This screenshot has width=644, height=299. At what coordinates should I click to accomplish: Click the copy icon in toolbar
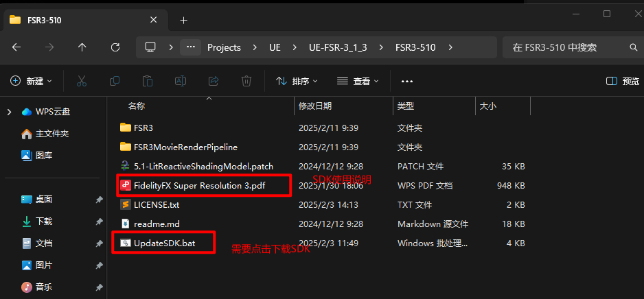(x=115, y=81)
